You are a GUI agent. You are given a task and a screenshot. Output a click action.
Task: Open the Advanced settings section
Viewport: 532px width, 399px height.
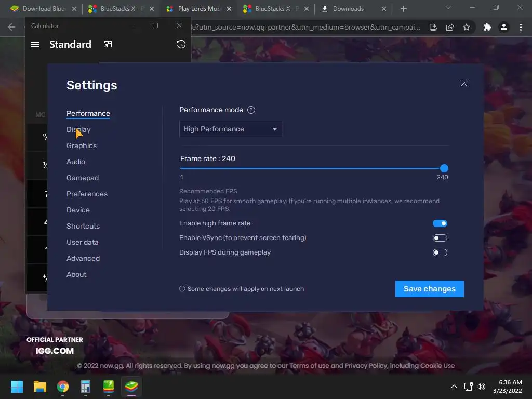click(83, 258)
